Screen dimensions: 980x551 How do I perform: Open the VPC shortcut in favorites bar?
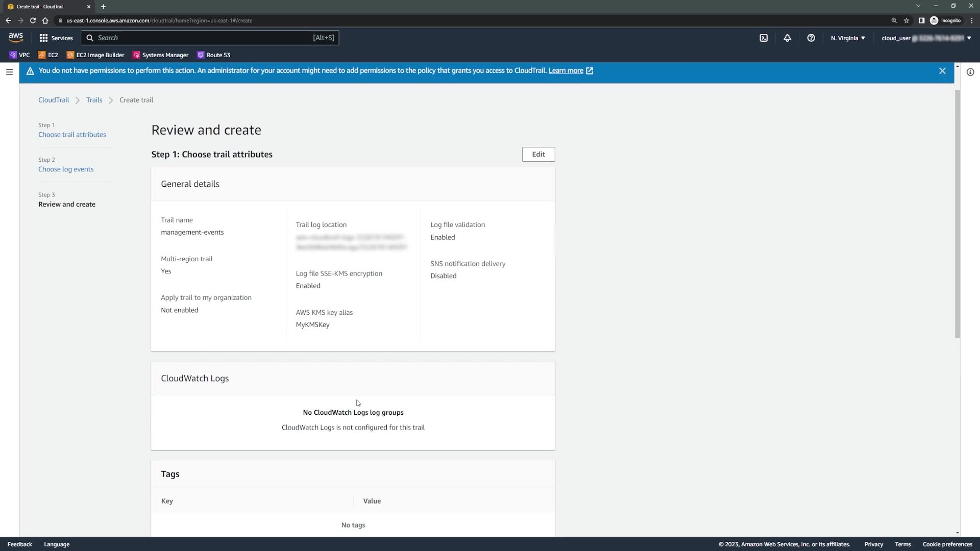pyautogui.click(x=19, y=55)
